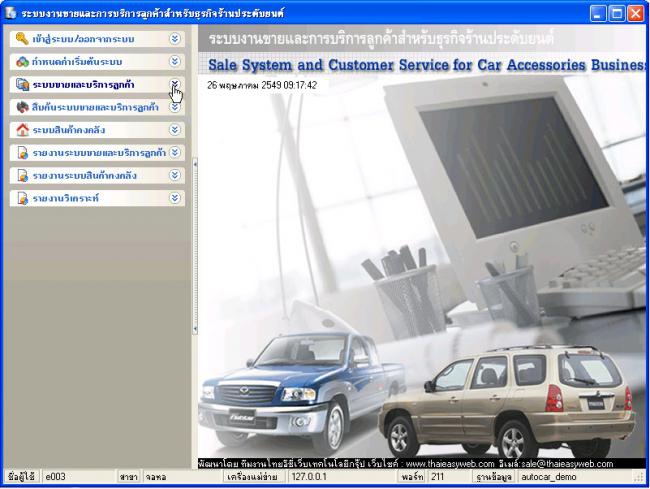This screenshot has height=489, width=650.
Task: Click the sale@thaieasyweb.com email text
Action: coord(567,463)
